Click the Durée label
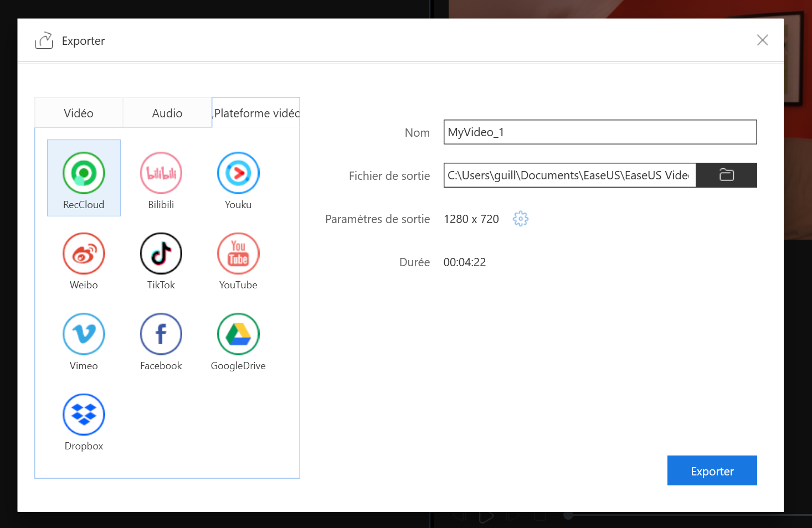This screenshot has width=812, height=528. pos(415,262)
